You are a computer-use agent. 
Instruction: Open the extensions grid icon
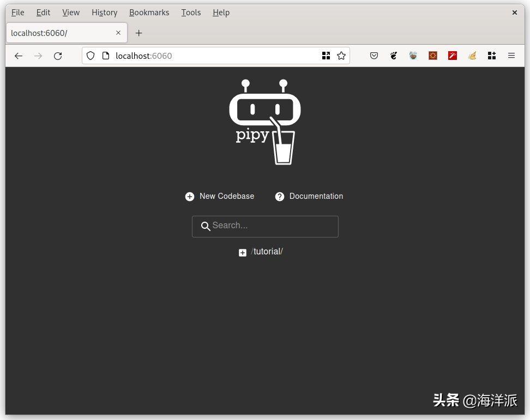pos(492,56)
